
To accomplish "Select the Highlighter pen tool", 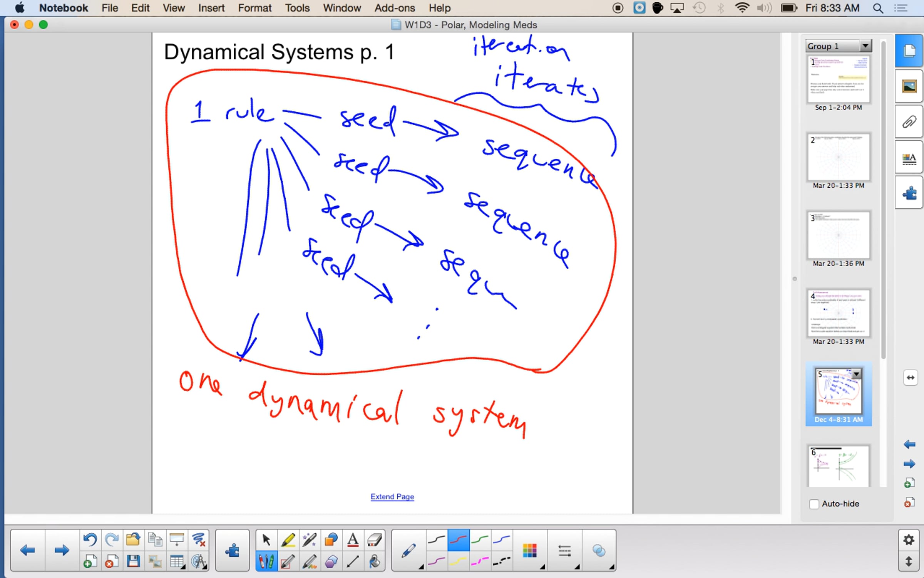I will point(288,540).
